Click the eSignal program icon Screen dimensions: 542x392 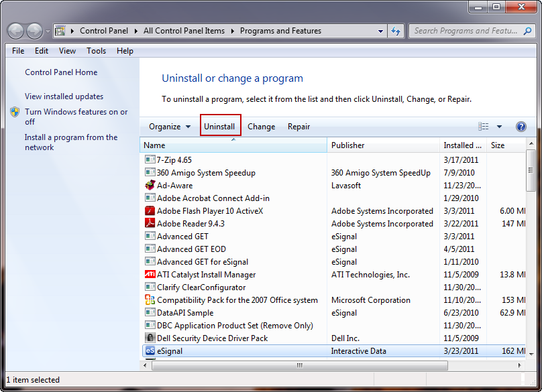point(150,351)
